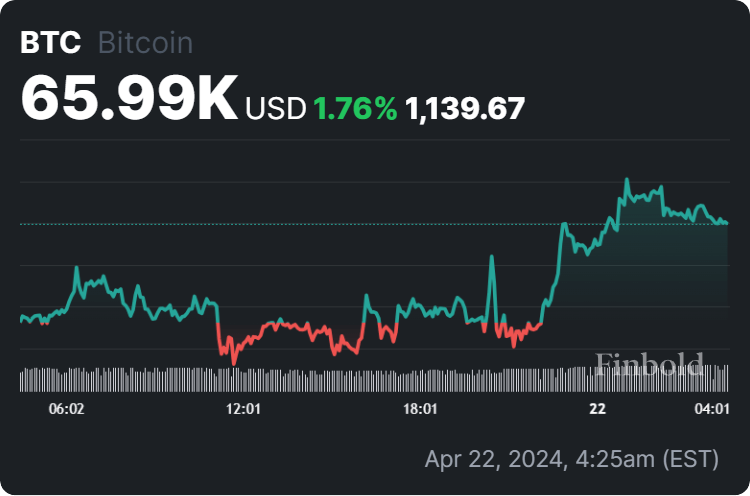
Task: Click the BTC ticker symbol
Action: coord(51,44)
